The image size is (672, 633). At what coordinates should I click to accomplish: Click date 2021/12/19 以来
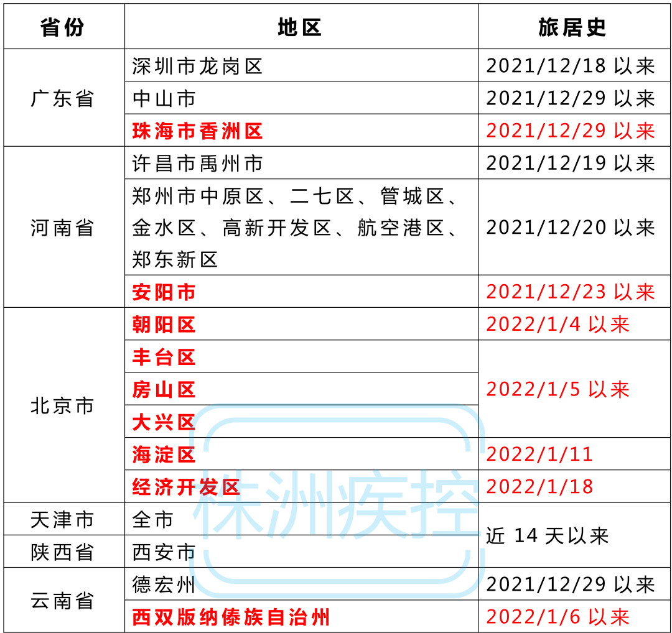[x=571, y=163]
